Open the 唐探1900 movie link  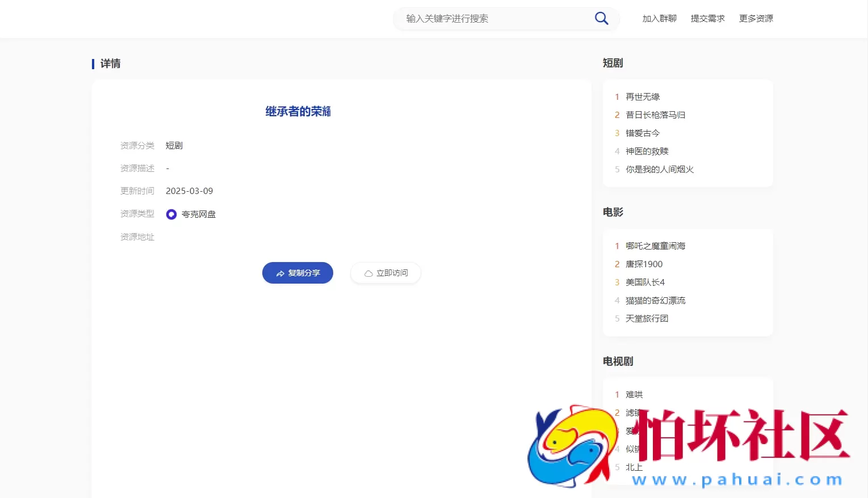(645, 264)
